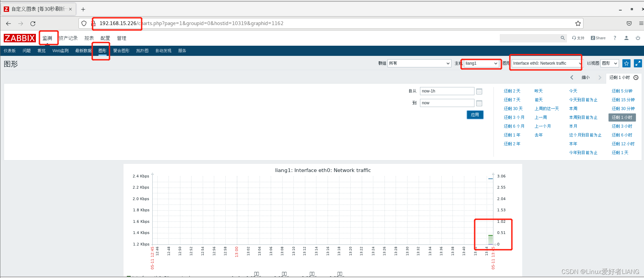644x278 pixels.
Task: Log out with the power icon
Action: click(638, 38)
